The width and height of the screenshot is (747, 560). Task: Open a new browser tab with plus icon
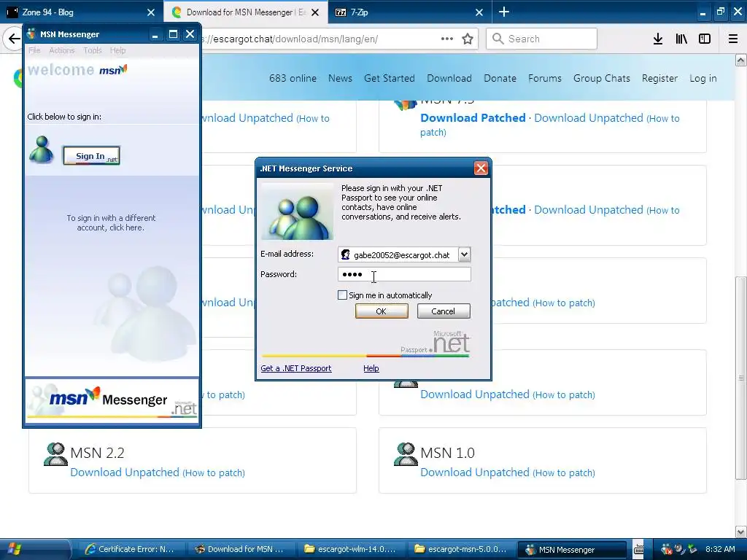504,12
